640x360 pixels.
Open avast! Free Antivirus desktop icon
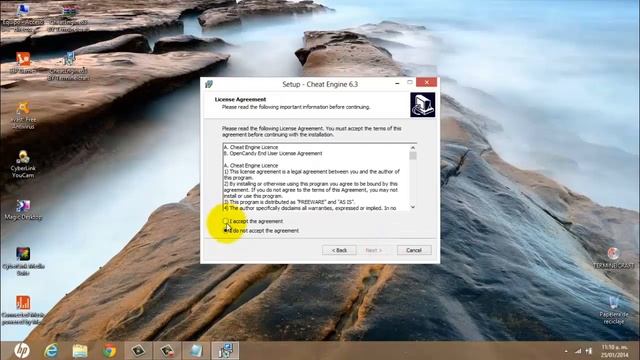[x=23, y=115]
